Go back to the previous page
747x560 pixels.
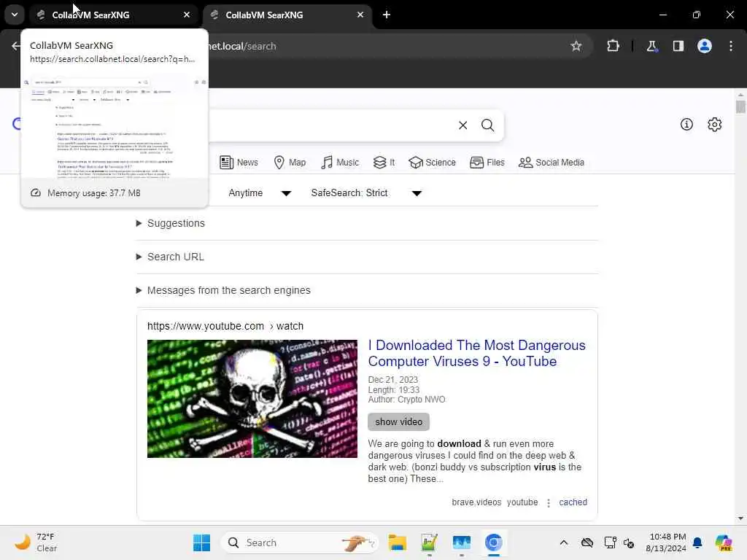coord(16,46)
